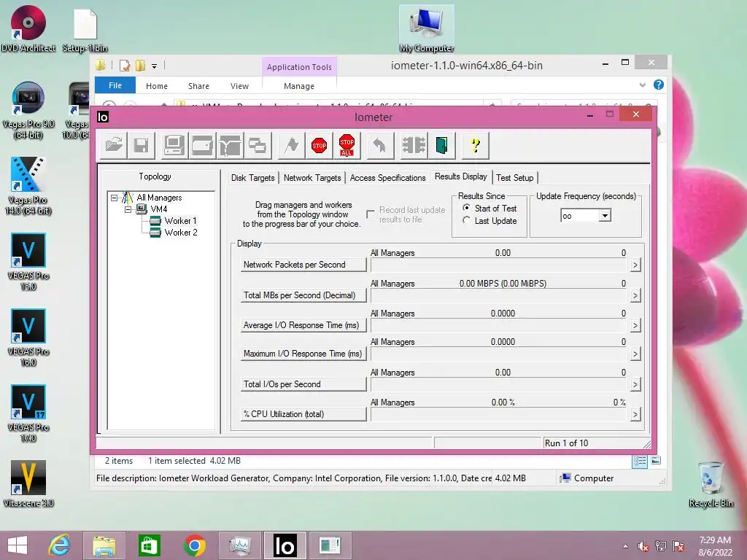Image resolution: width=747 pixels, height=560 pixels.
Task: Click the CPU Utilization progress bar
Action: 498,415
